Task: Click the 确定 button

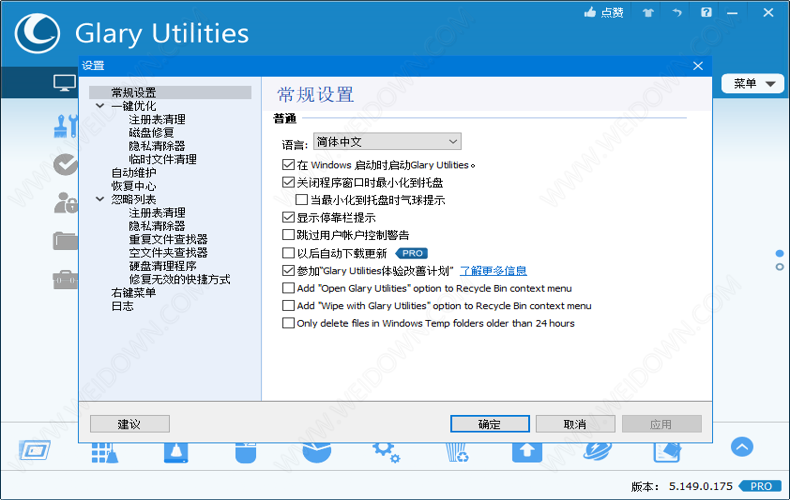Action: 490,424
